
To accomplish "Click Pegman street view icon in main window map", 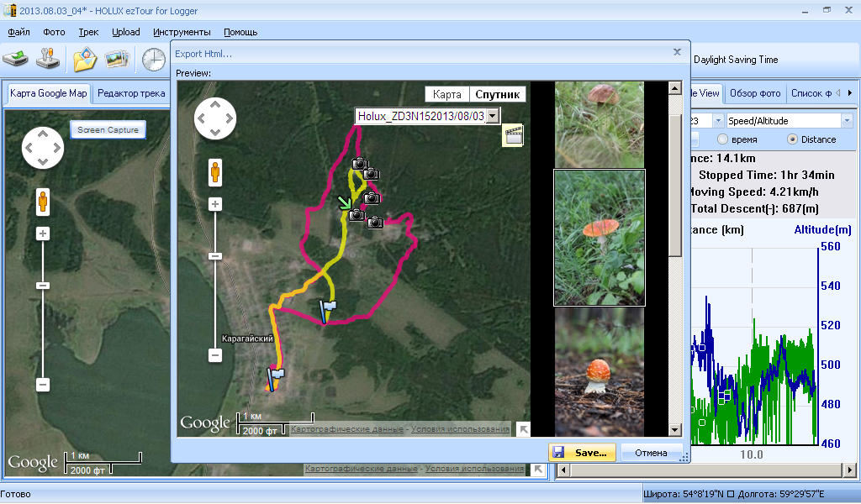I will pyautogui.click(x=43, y=202).
